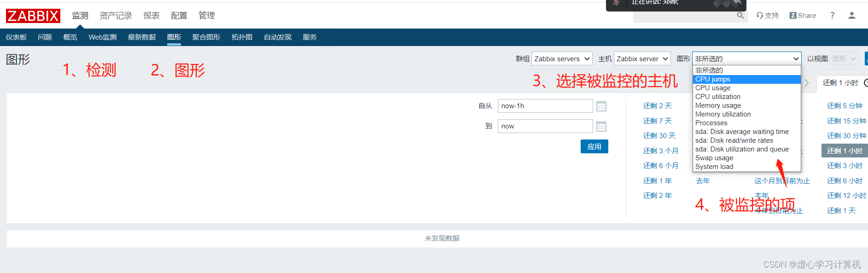
Task: Open the user profile icon
Action: click(852, 16)
